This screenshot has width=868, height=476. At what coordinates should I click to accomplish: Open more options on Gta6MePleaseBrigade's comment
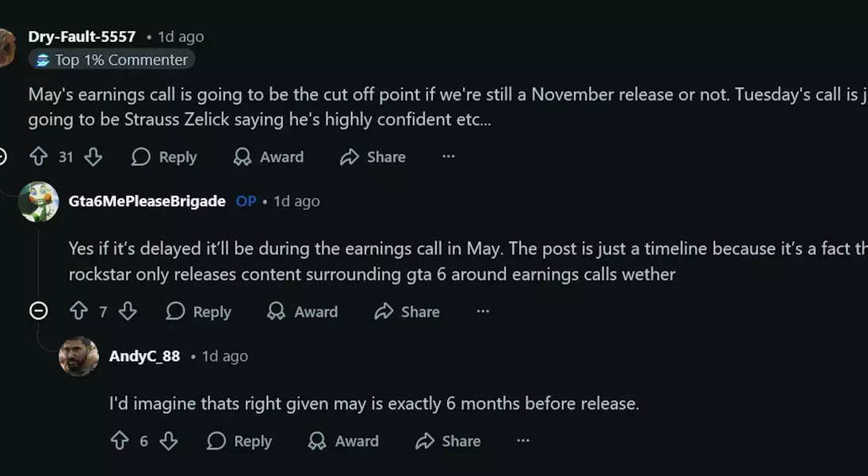[x=483, y=312]
